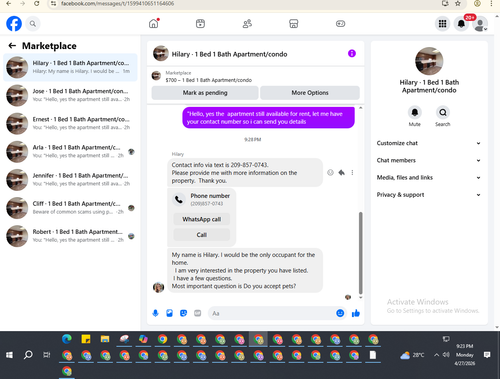Open the apps menu grid icon
Image resolution: width=500 pixels, height=379 pixels.
tap(442, 24)
